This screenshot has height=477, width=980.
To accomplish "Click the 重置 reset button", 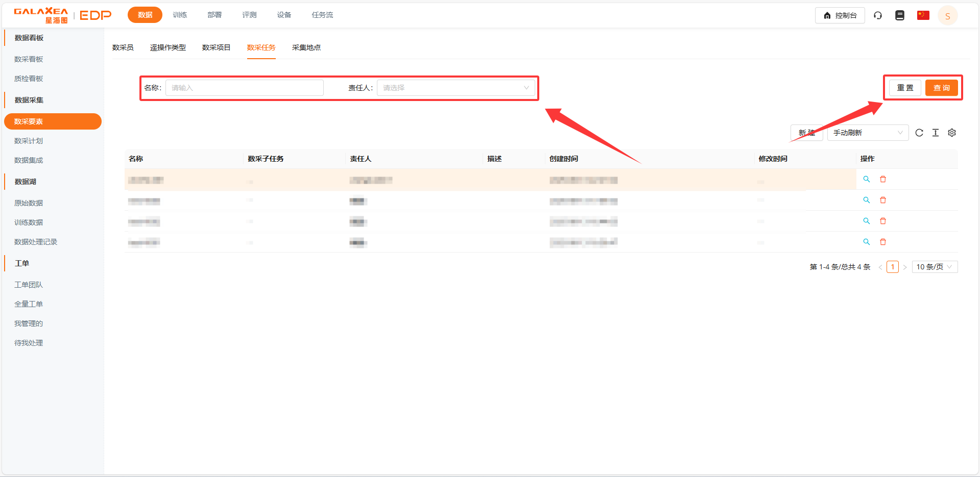I will [x=905, y=88].
